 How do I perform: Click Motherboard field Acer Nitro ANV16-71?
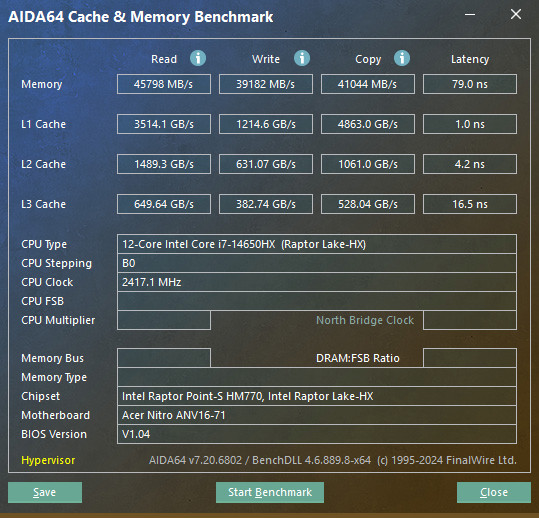(317, 415)
